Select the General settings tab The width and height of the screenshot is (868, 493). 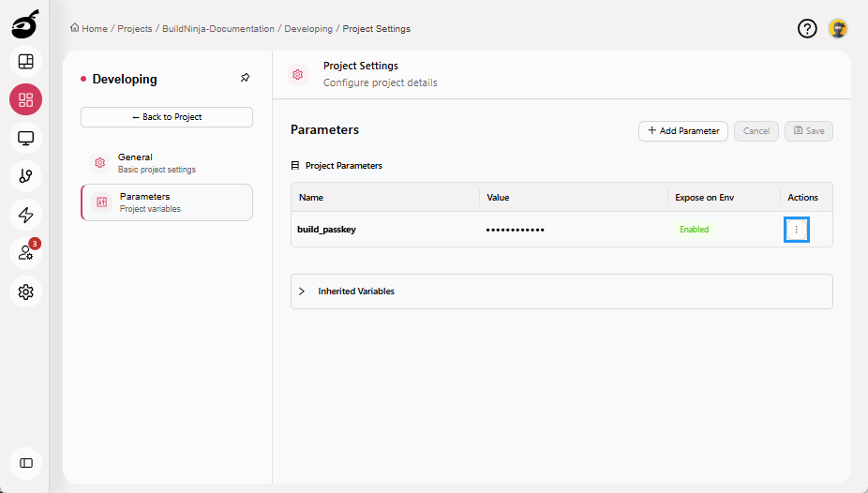[x=167, y=163]
